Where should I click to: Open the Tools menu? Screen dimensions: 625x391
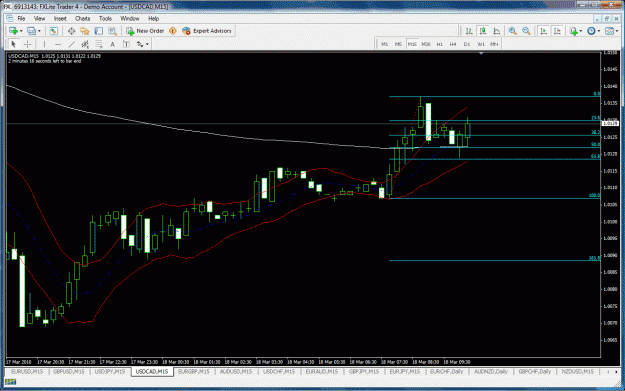pyautogui.click(x=105, y=18)
